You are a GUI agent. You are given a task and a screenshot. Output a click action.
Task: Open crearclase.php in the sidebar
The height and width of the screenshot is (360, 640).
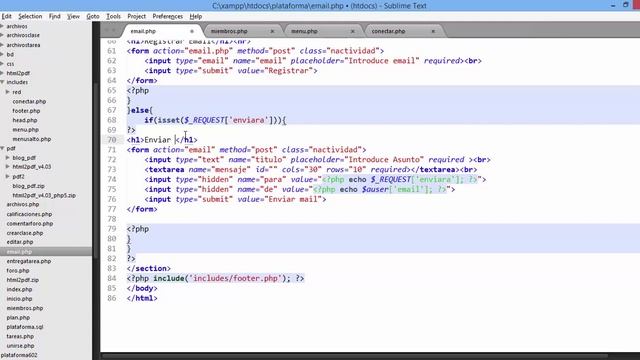[25, 233]
